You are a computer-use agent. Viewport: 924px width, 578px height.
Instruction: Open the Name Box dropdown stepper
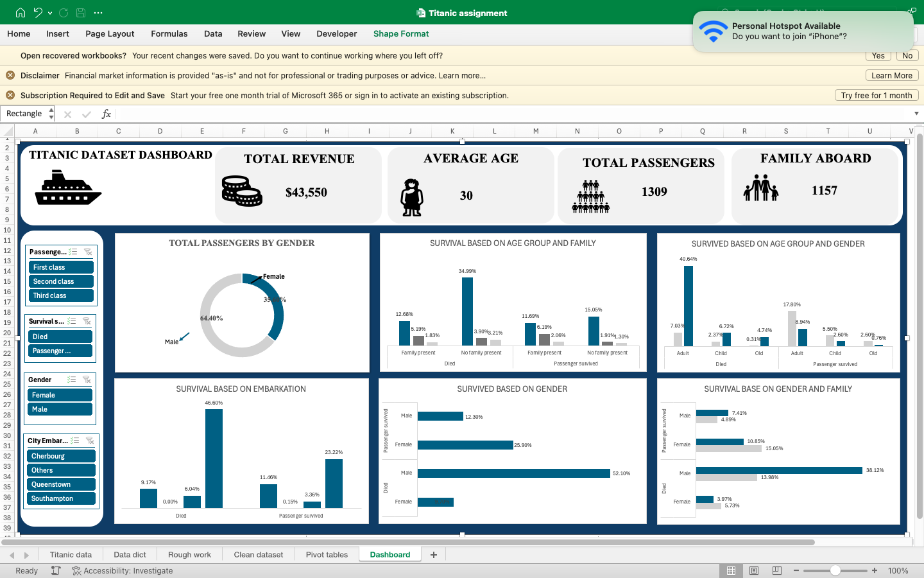tap(51, 114)
